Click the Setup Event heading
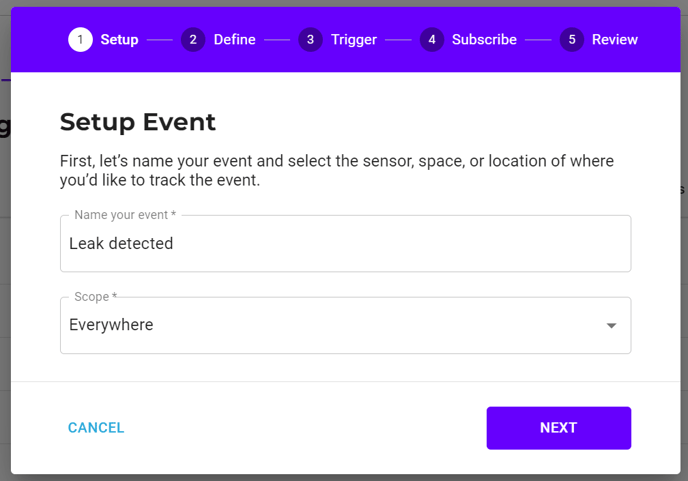Image resolution: width=688 pixels, height=481 pixels. pos(138,122)
